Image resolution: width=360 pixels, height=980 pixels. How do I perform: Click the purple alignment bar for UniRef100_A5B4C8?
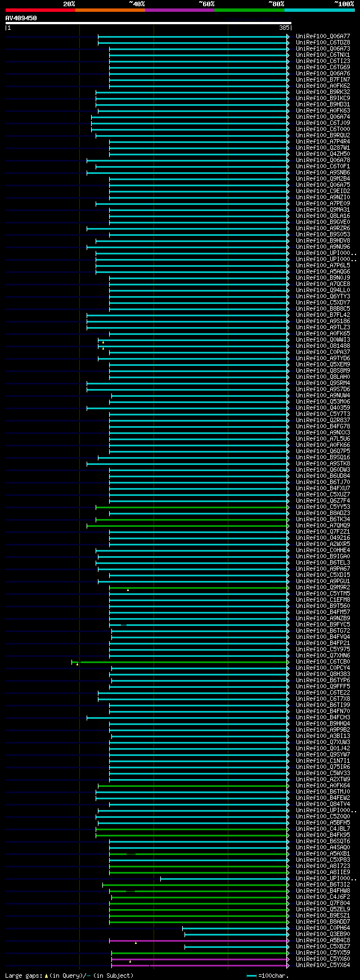pos(199,940)
